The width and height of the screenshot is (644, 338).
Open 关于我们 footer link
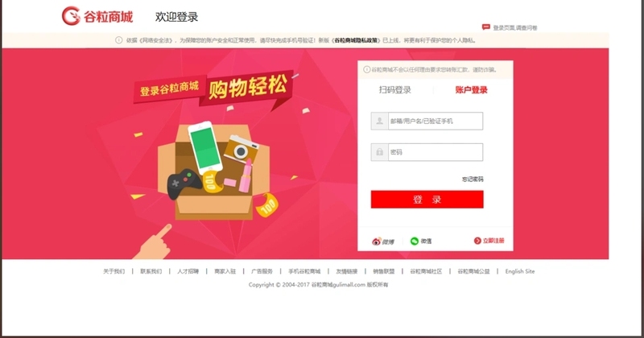pos(114,271)
